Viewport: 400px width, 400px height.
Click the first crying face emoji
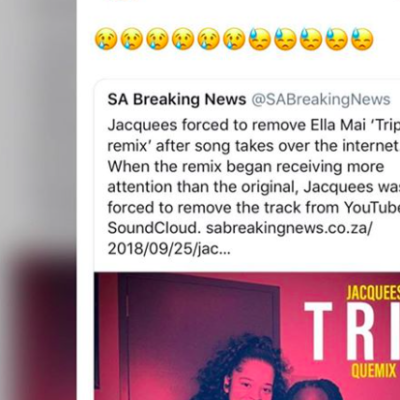coord(106,39)
